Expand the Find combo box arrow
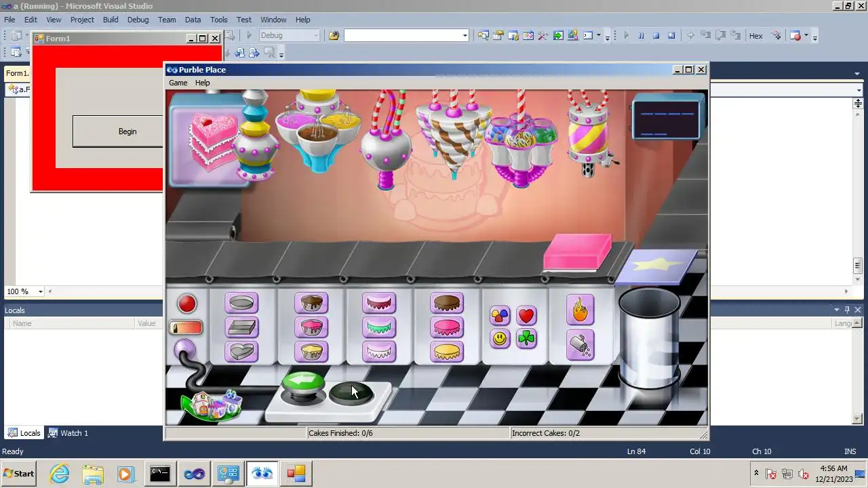Viewport: 868px width, 488px height. pyautogui.click(x=465, y=36)
